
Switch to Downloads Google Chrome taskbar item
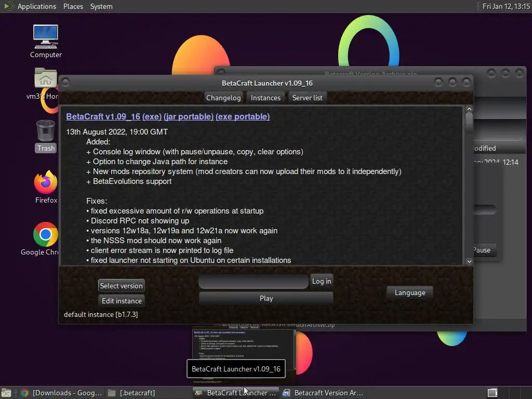coord(61,393)
